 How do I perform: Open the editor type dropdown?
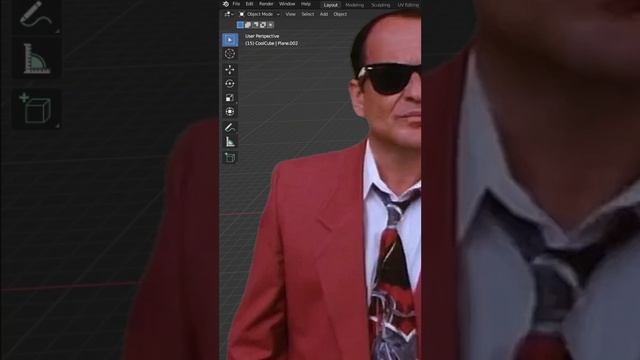click(229, 14)
